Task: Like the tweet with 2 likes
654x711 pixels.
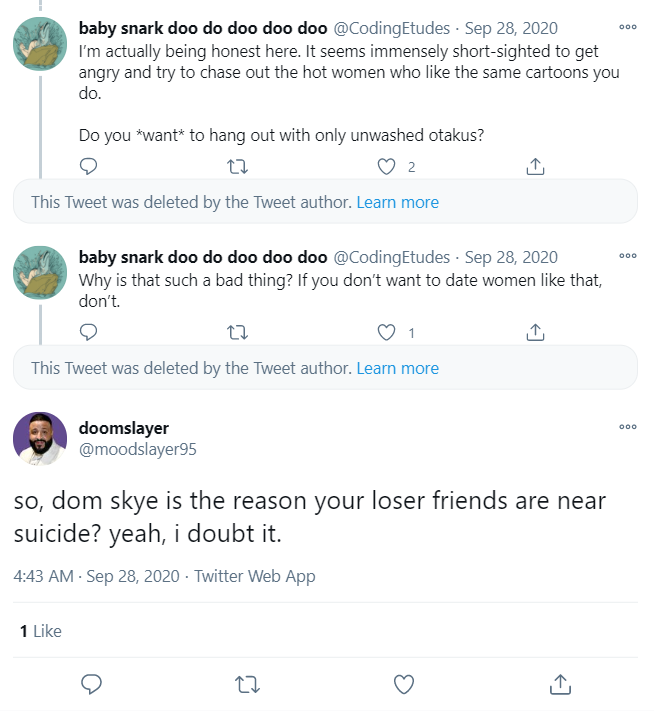Action: click(386, 167)
